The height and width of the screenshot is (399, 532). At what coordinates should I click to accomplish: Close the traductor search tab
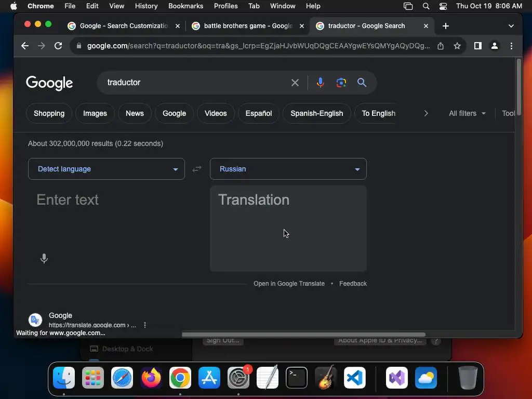(426, 26)
